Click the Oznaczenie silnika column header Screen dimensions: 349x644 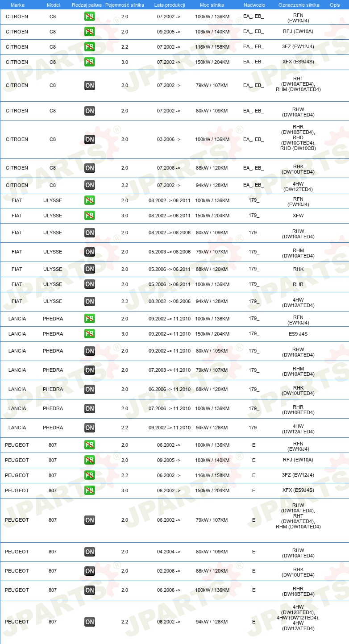point(299,5)
